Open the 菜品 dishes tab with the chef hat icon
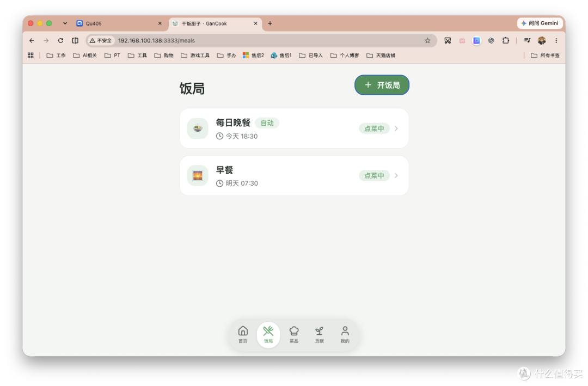Image resolution: width=588 pixels, height=386 pixels. tap(294, 335)
